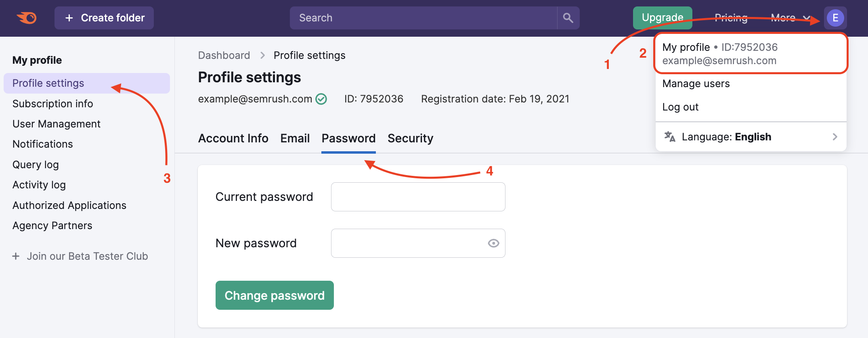Click the search magnifier icon
The width and height of the screenshot is (868, 338).
click(568, 18)
